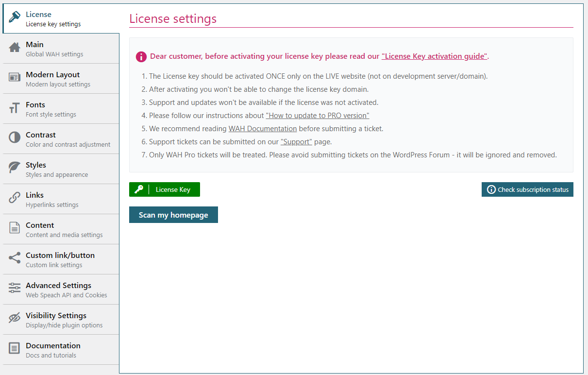Viewport: 588px width, 375px height.
Task: Click the share icon for Custom link/button
Action: 15,259
